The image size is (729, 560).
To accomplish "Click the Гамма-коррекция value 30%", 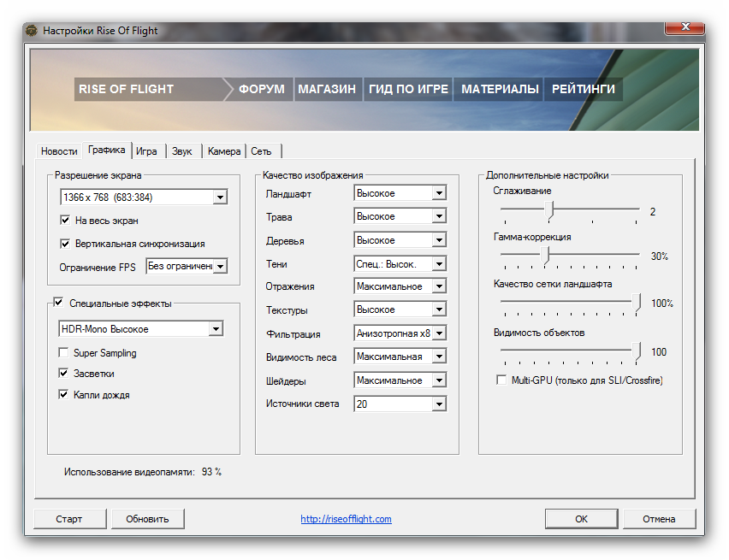I will 659,256.
